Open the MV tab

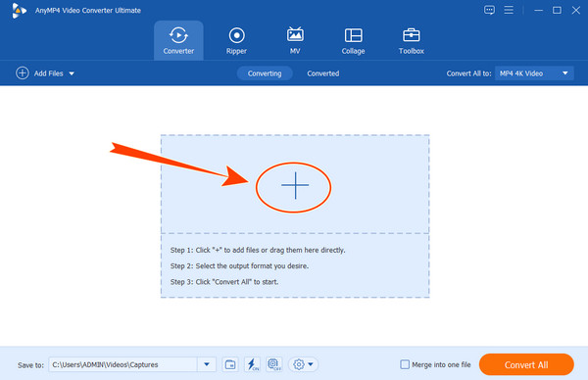point(295,40)
